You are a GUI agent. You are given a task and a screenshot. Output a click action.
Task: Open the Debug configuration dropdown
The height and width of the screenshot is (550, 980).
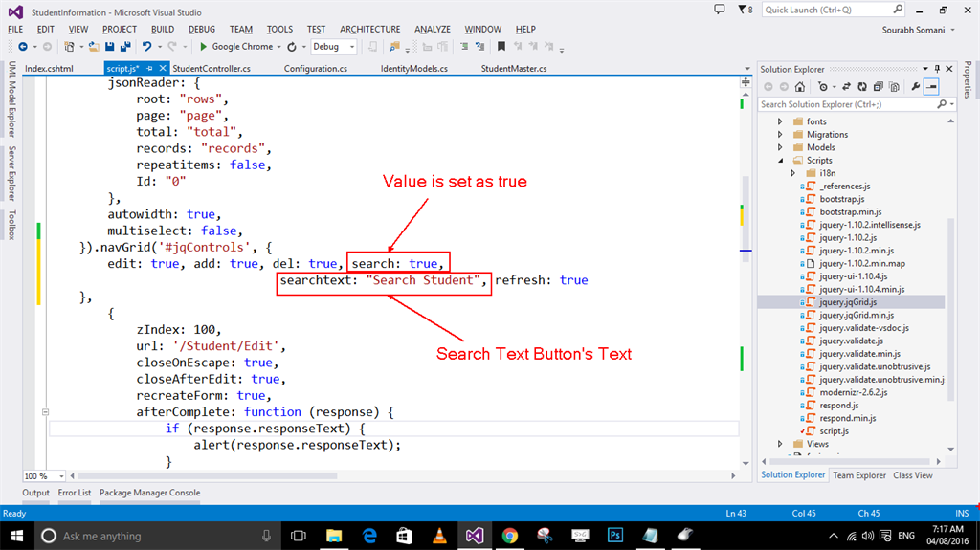coord(352,46)
